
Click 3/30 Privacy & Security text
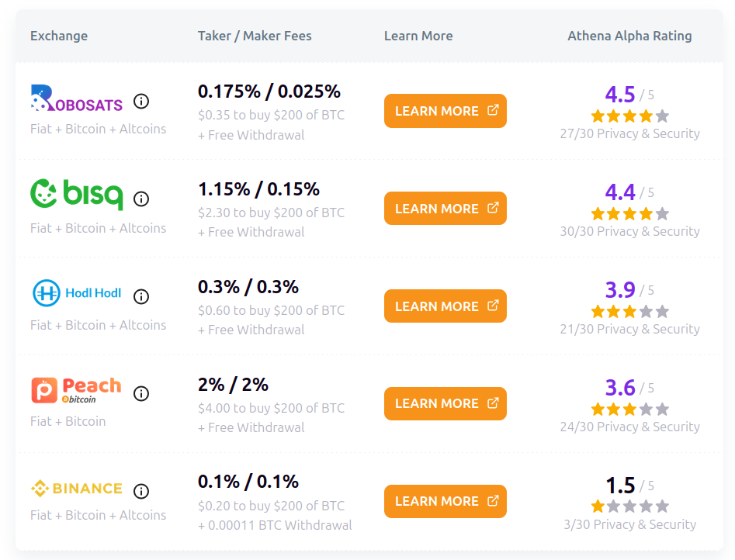(x=629, y=524)
